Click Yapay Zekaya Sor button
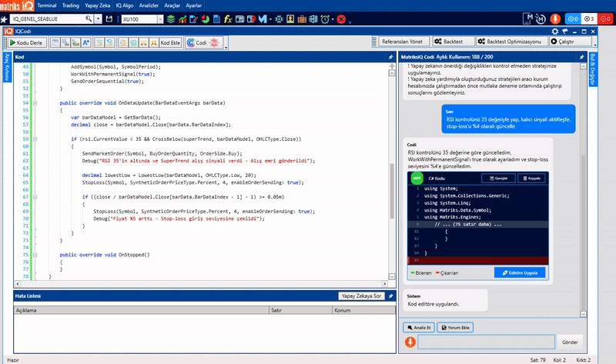 [x=361, y=296]
